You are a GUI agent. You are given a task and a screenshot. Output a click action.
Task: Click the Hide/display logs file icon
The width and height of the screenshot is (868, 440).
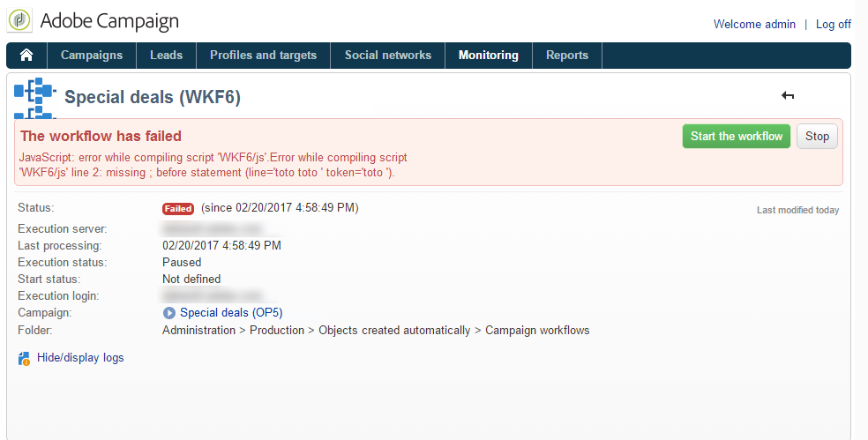(x=24, y=359)
